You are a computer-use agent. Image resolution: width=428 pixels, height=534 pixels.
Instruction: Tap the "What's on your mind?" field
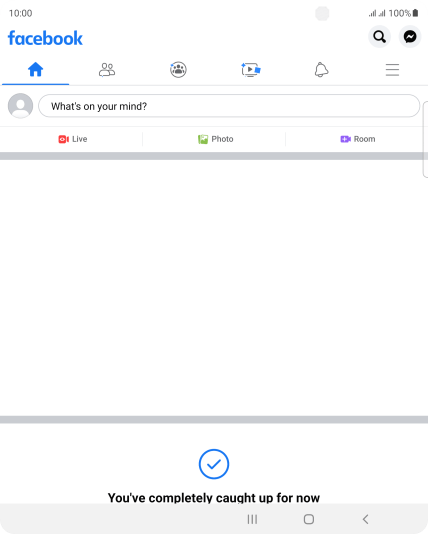[x=229, y=106]
